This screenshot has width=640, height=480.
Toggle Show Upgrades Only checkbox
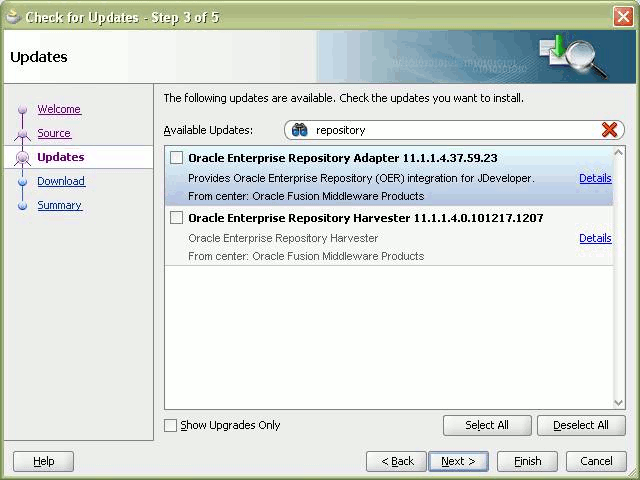(170, 425)
